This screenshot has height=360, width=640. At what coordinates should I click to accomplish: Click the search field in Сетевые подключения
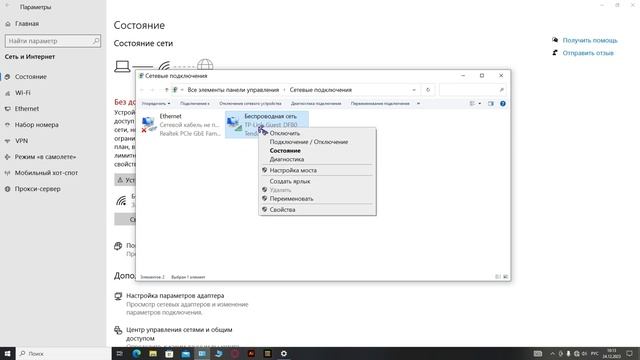tap(472, 90)
